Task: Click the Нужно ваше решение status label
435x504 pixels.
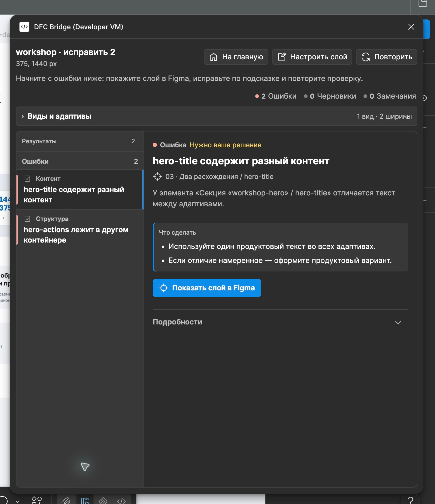Action: tap(225, 145)
